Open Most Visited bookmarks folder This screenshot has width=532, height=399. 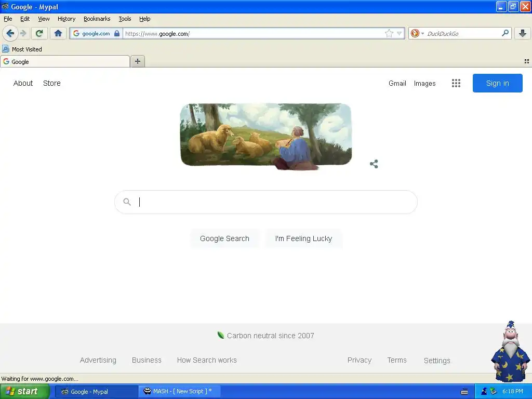tap(22, 49)
